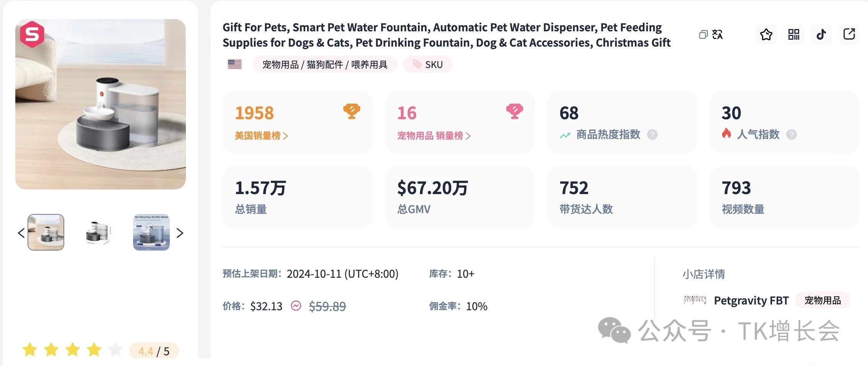
Task: Show next product thumbnails arrow
Action: click(180, 233)
